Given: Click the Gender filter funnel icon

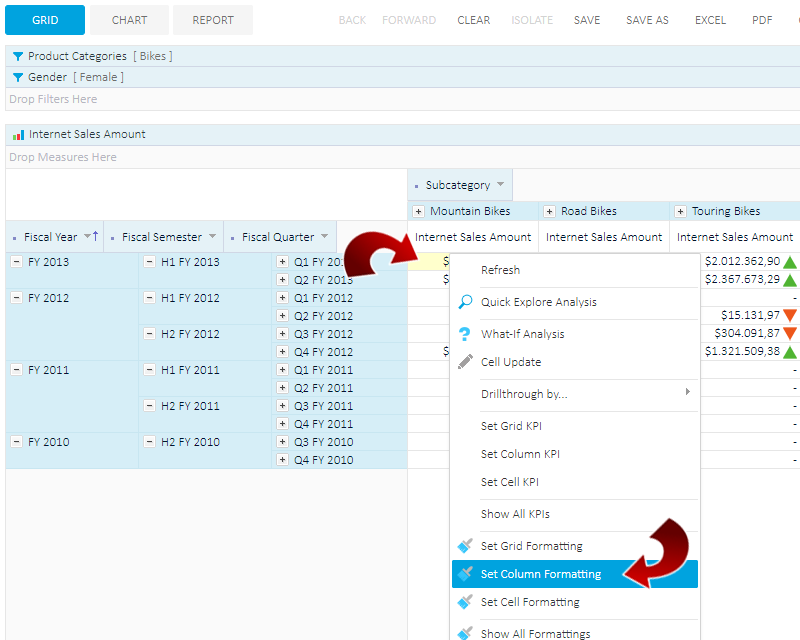Looking at the screenshot, I should click(x=18, y=77).
